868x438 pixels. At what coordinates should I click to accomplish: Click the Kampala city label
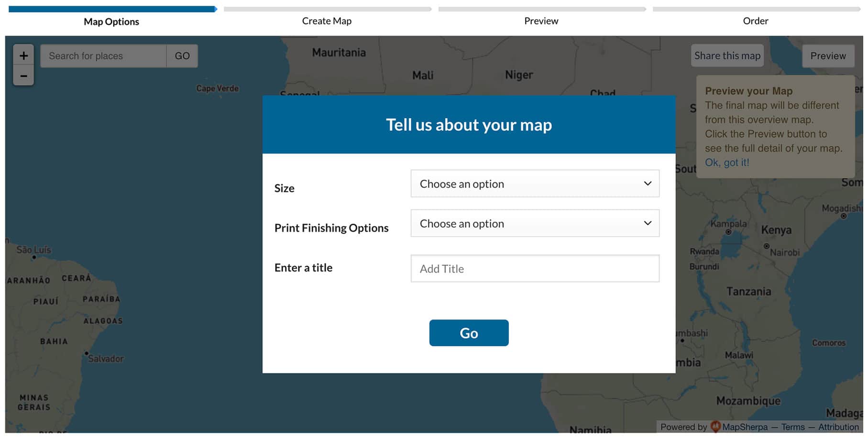tap(728, 223)
